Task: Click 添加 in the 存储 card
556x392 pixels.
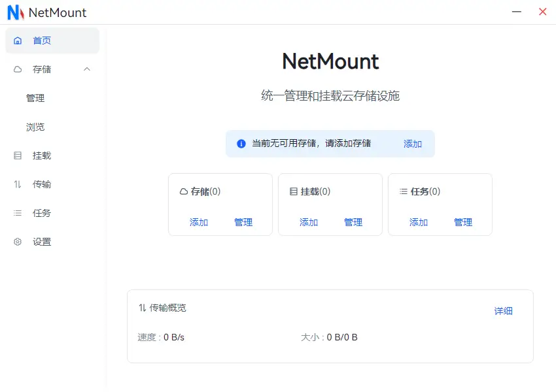Action: (199, 222)
